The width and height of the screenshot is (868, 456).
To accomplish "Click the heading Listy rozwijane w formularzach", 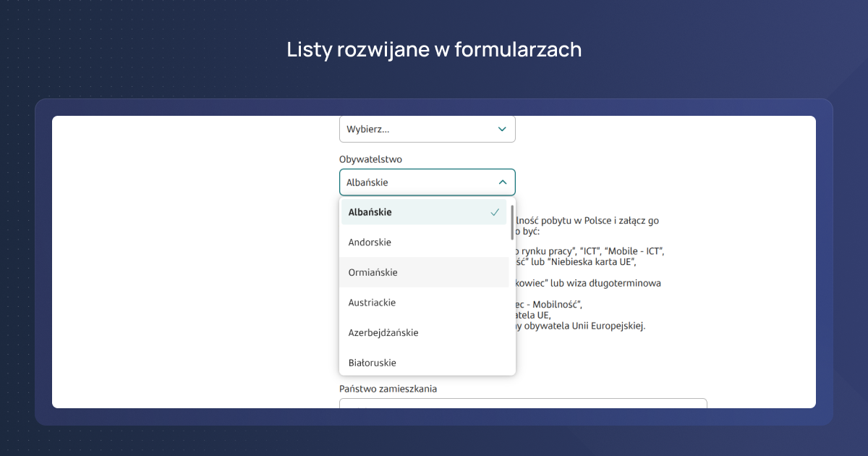I will pos(434,49).
